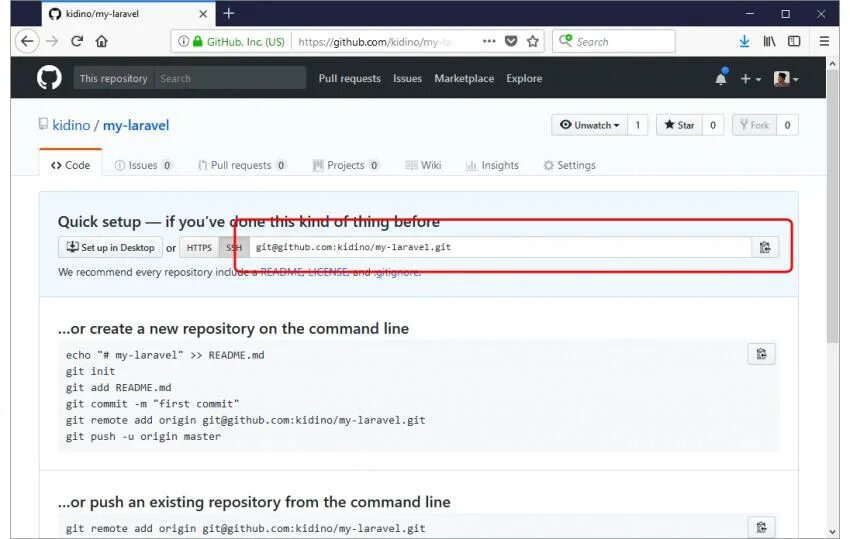
Task: Click the Fork button
Action: pyautogui.click(x=755, y=125)
